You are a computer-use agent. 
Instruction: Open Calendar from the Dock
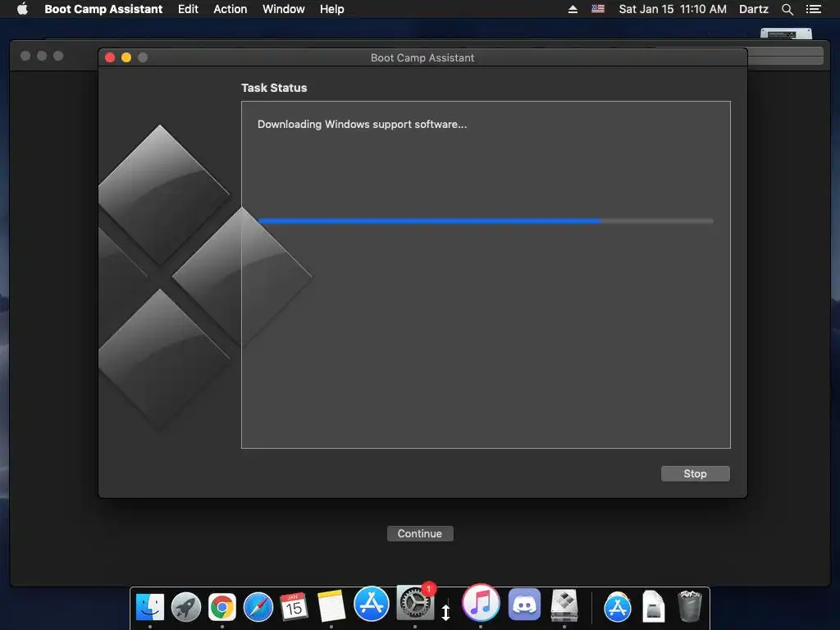point(294,607)
